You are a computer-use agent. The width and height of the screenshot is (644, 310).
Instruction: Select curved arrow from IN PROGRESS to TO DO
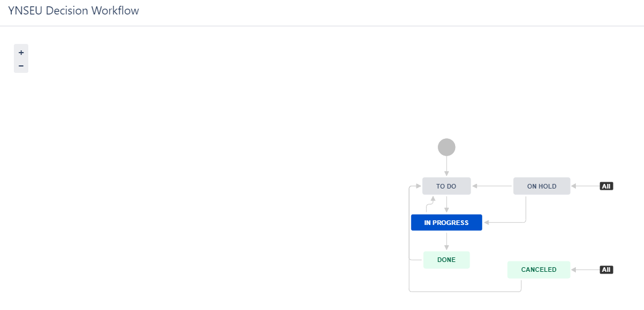point(430,204)
